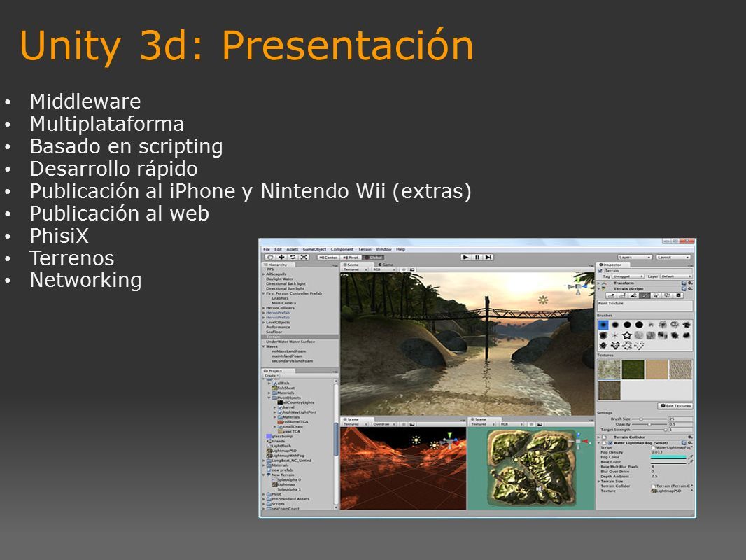The image size is (746, 560).
Task: Switch handle position to Center
Action: [x=328, y=258]
